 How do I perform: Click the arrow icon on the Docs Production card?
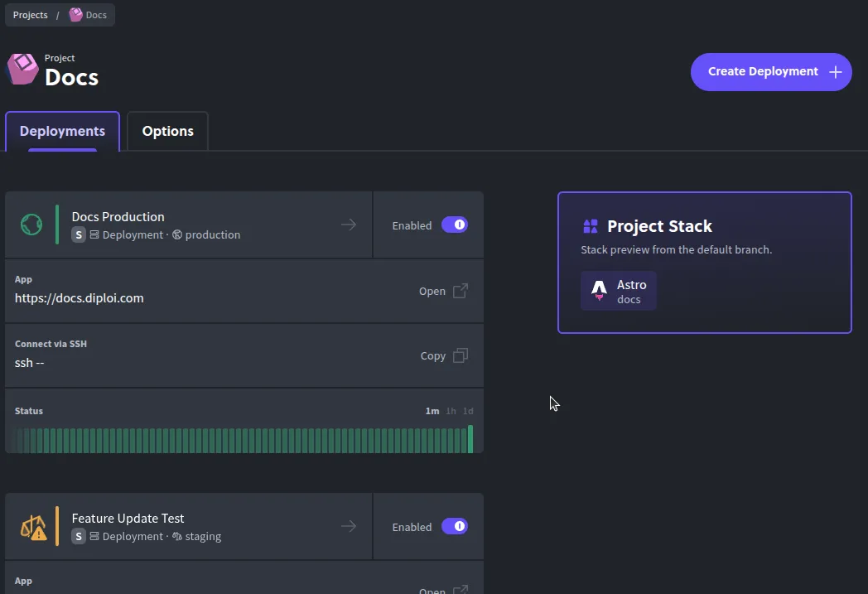(x=348, y=224)
